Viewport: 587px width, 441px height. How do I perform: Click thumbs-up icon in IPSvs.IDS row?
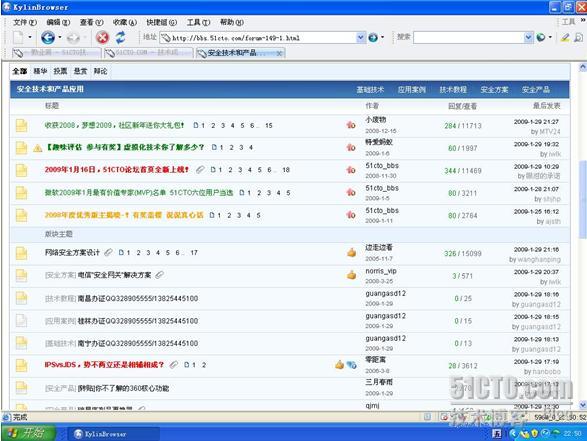340,365
